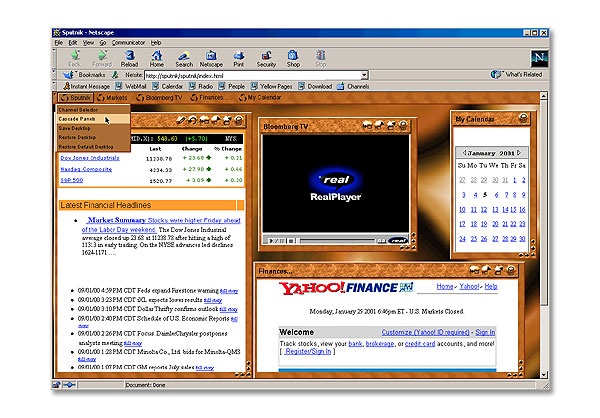Choose Channel Selector from Sputnik menu
The height and width of the screenshot is (418, 600).
click(93, 110)
